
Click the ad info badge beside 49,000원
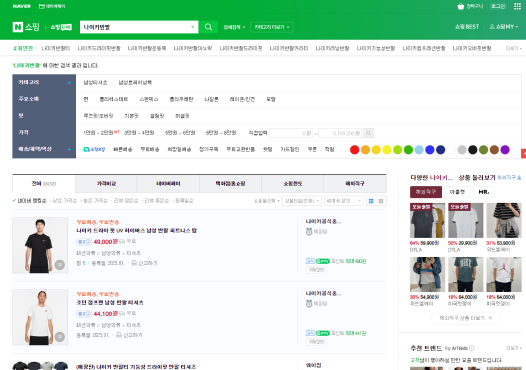click(x=84, y=242)
